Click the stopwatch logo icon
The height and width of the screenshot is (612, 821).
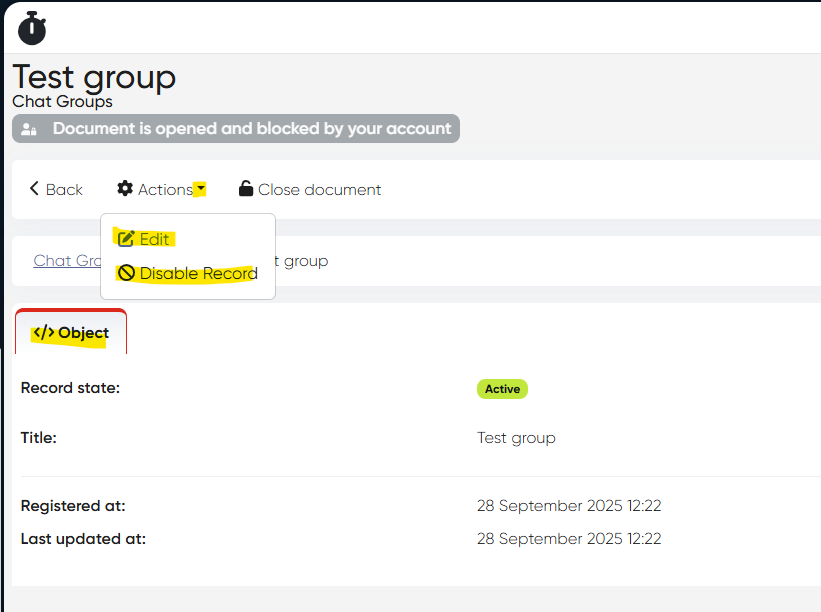32,28
